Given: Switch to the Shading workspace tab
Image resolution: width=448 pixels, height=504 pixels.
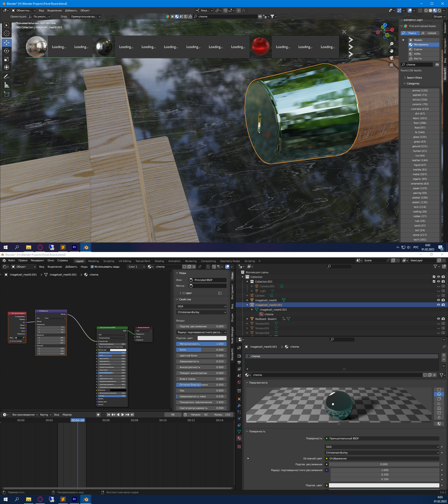Looking at the screenshot, I should pos(159,261).
